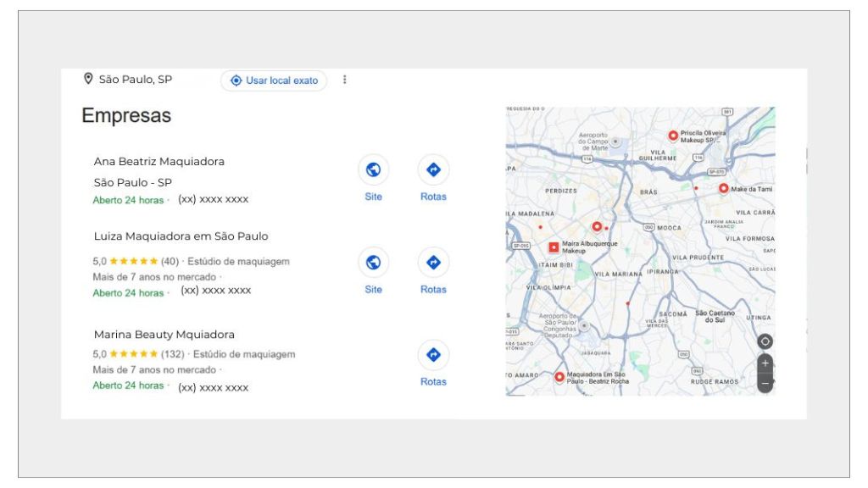Click the Empresas heading

tap(126, 115)
